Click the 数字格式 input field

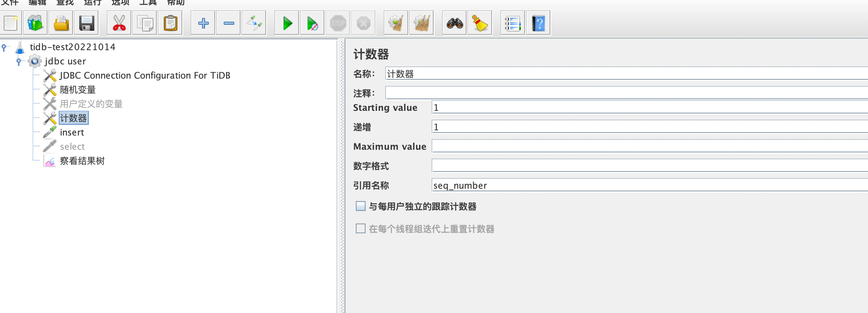650,166
